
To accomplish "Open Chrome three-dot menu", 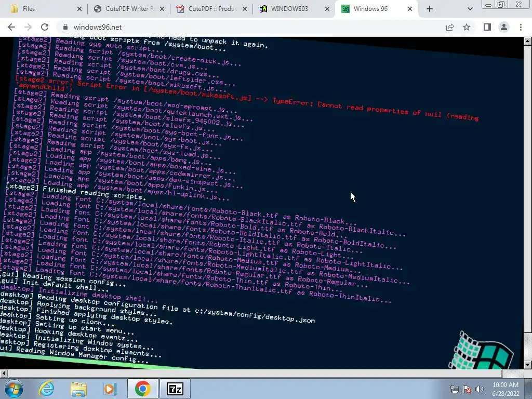I will pos(521,27).
